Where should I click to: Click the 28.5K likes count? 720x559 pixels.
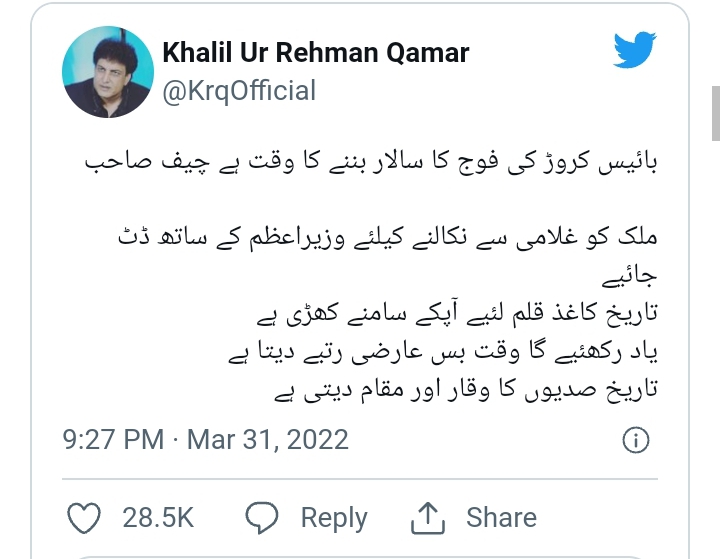click(158, 518)
